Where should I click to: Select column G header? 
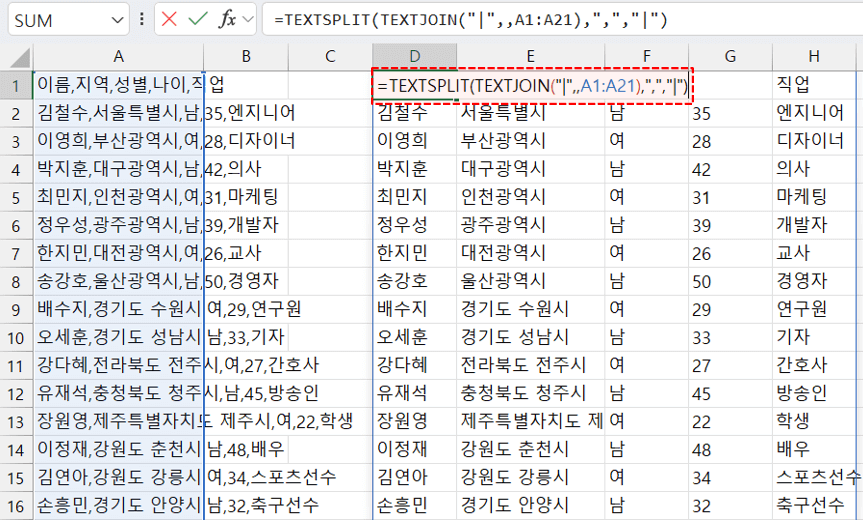coord(730,57)
